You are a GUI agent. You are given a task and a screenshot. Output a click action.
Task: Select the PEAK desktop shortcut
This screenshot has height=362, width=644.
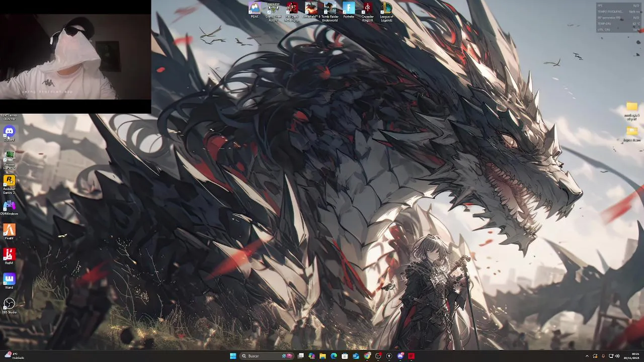point(255,11)
